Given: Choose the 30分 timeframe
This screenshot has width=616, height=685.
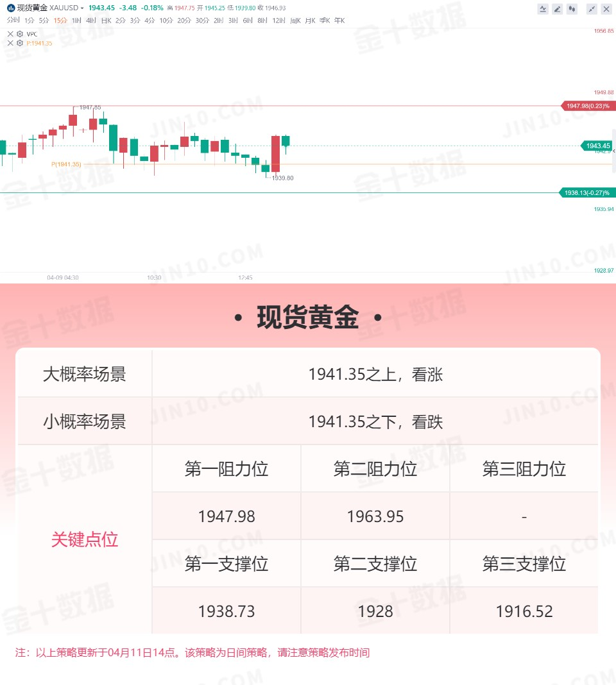Looking at the screenshot, I should [x=202, y=20].
